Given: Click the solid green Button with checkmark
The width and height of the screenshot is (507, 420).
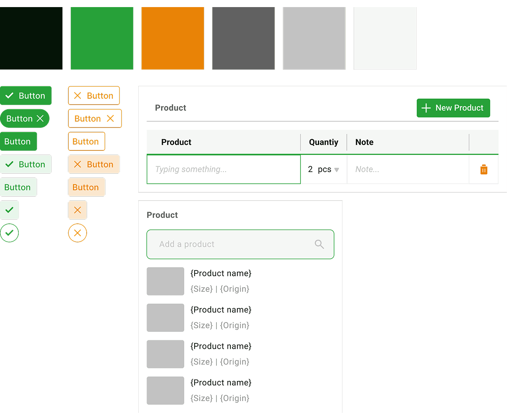Looking at the screenshot, I should (x=25, y=96).
